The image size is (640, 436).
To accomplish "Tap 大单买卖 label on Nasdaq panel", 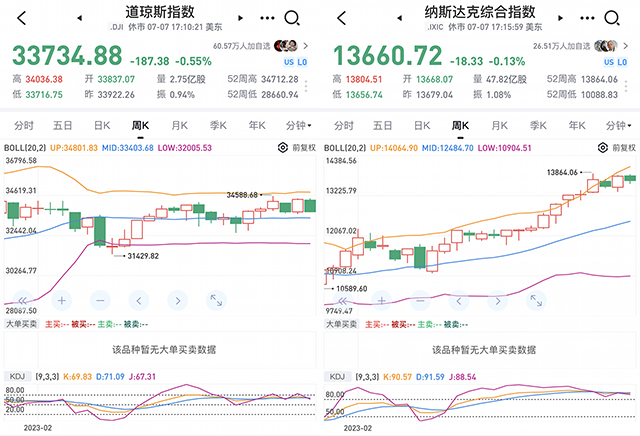I will click(x=341, y=324).
